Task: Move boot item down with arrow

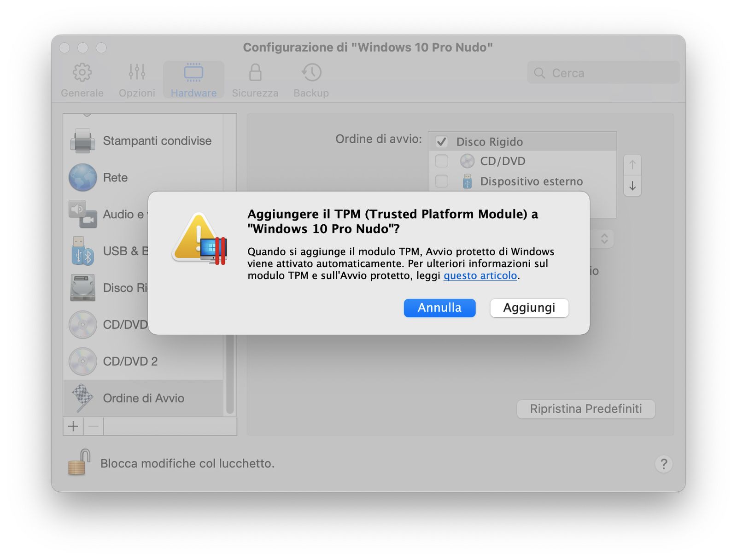Action: pyautogui.click(x=632, y=186)
